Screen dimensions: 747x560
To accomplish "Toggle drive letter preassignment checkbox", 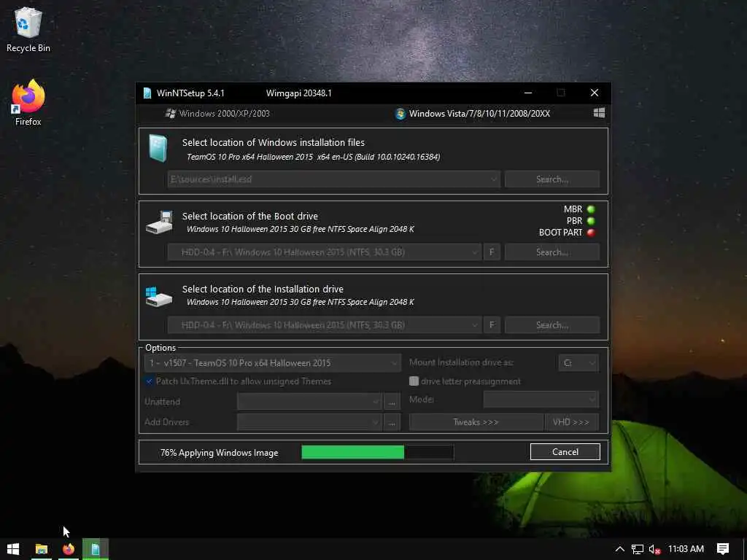I will (414, 381).
